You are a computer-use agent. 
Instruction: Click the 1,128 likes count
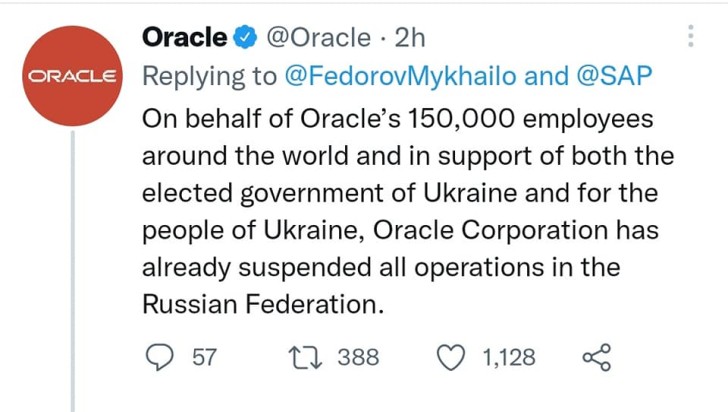coord(509,357)
